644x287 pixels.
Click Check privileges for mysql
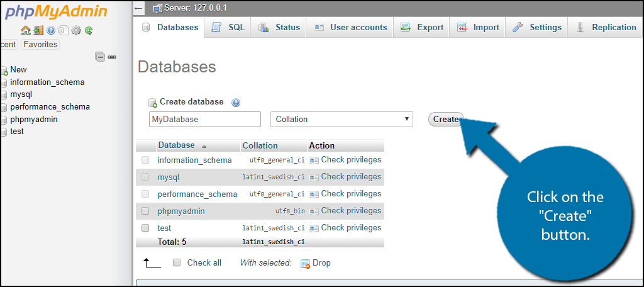coord(351,177)
